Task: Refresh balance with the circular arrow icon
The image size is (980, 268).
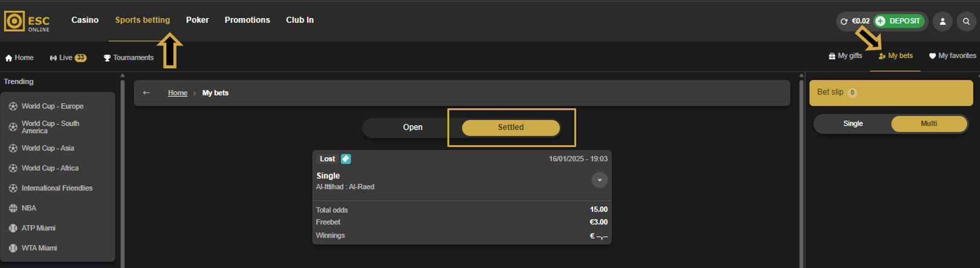Action: coord(844,21)
